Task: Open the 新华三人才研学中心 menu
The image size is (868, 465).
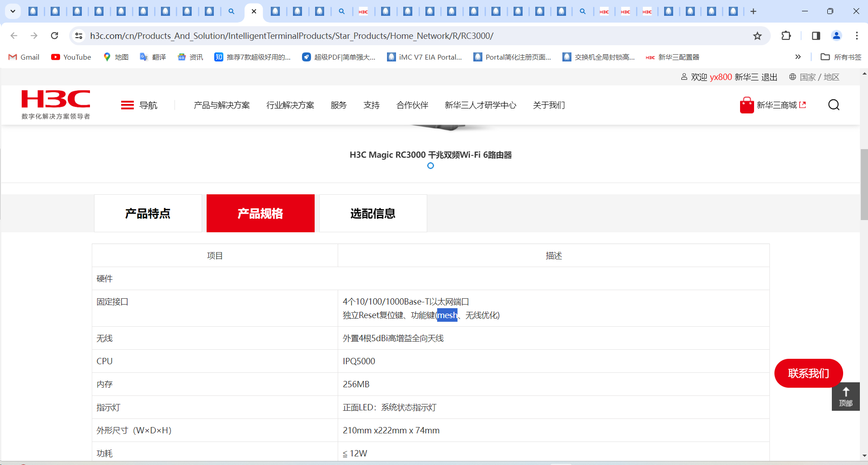Action: click(481, 105)
